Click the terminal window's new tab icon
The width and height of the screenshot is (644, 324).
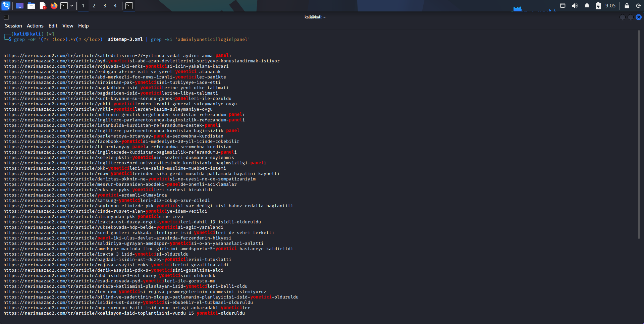click(6, 17)
